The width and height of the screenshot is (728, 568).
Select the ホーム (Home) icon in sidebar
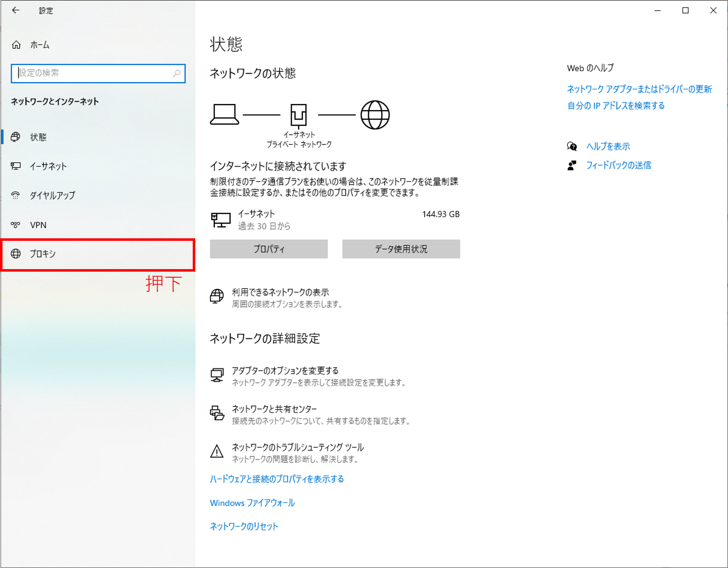[x=16, y=44]
